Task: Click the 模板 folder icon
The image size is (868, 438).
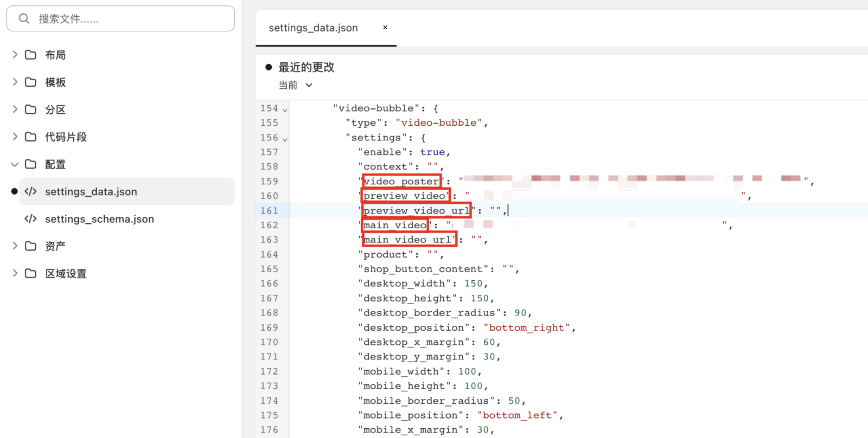Action: (31, 82)
